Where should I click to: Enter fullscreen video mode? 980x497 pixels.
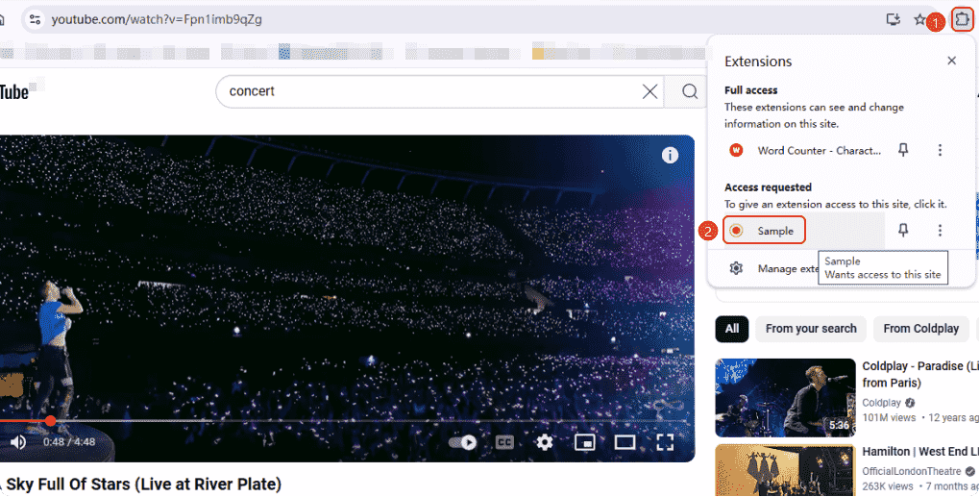point(665,442)
